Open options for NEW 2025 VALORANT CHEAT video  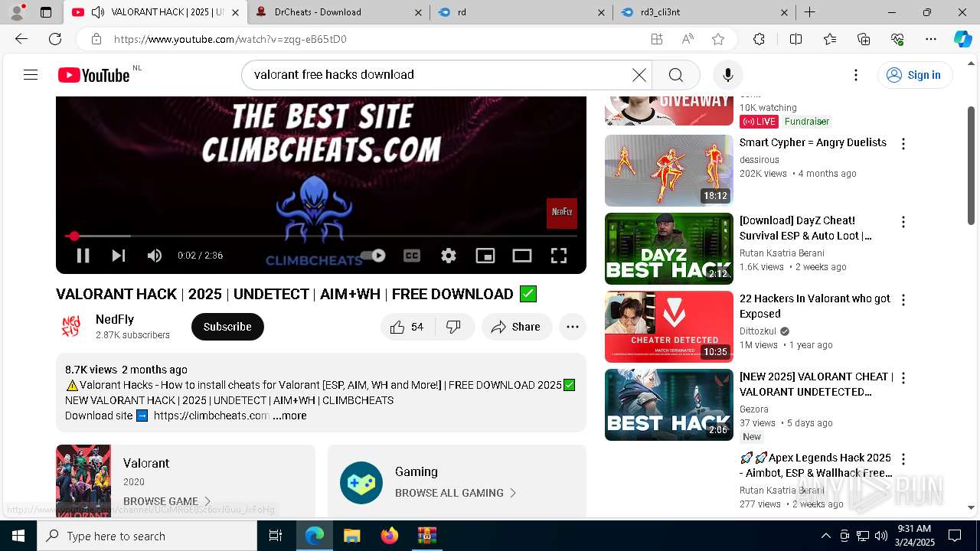(903, 378)
